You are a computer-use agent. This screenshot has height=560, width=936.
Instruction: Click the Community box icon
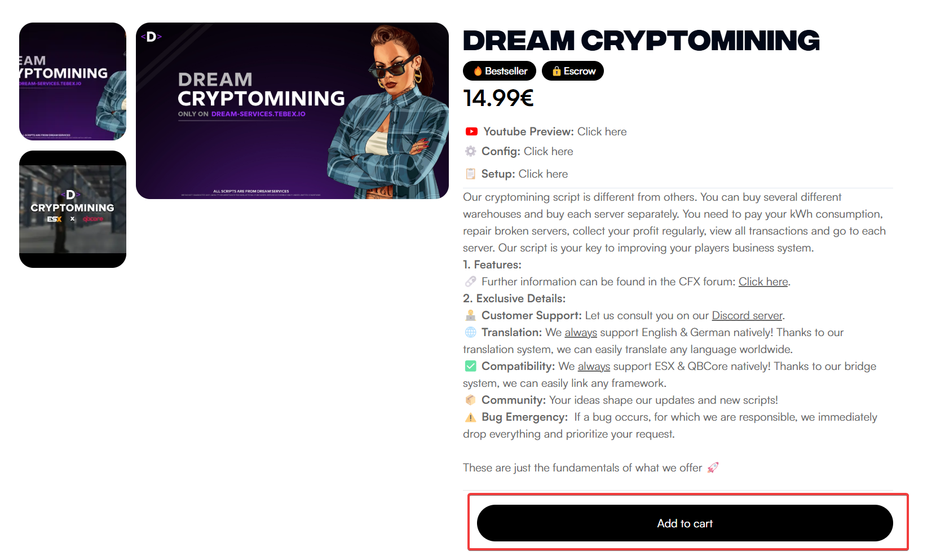(470, 400)
